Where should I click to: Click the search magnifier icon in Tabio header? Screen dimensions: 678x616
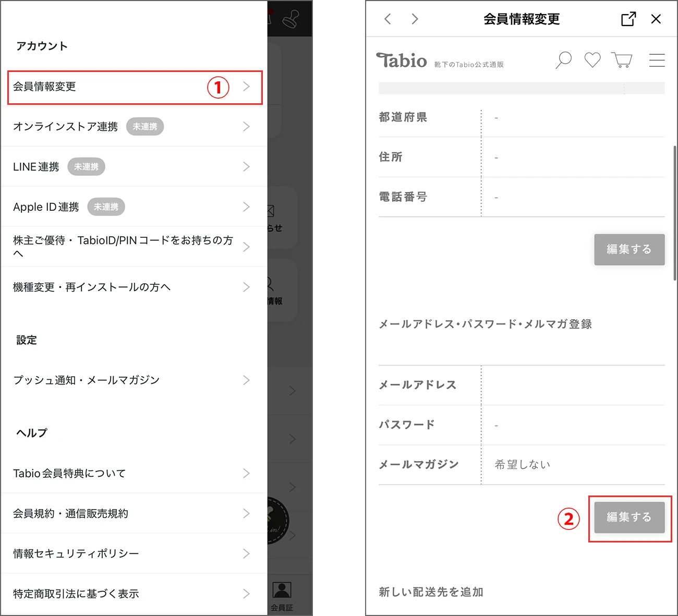click(x=563, y=60)
